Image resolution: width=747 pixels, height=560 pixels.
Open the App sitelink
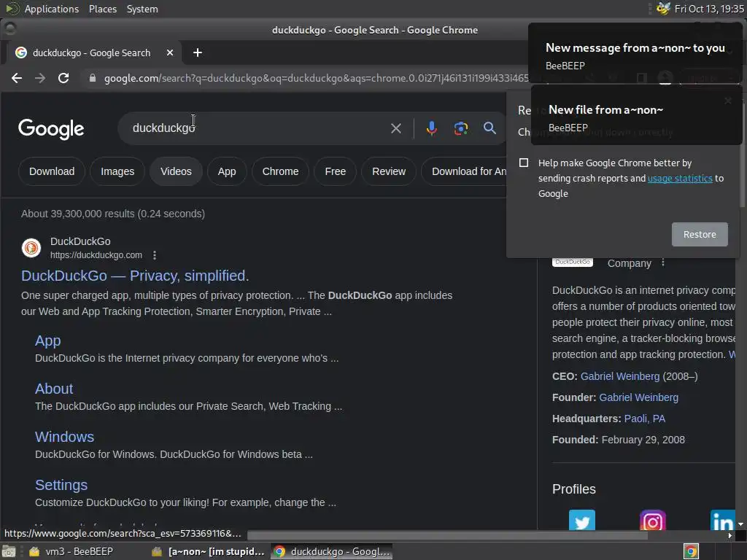click(47, 341)
